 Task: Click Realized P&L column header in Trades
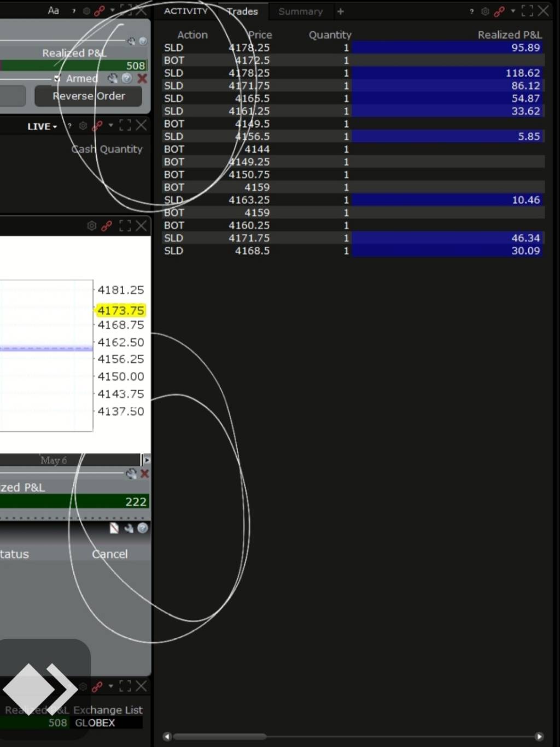pyautogui.click(x=510, y=35)
